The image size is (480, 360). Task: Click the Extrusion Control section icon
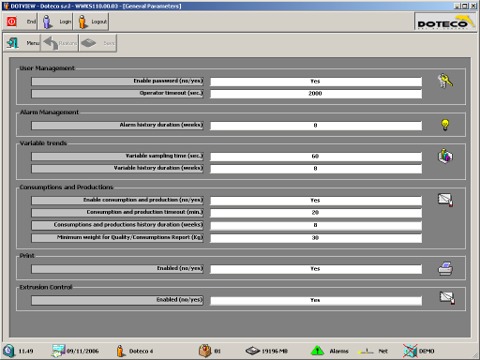tap(447, 297)
